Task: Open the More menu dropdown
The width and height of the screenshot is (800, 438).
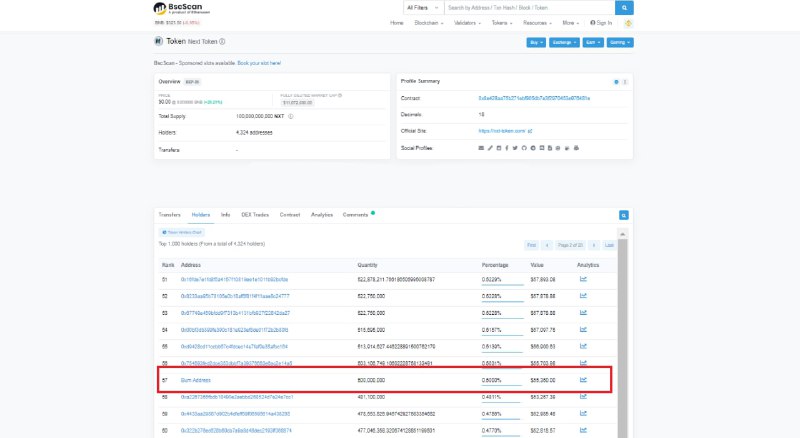Action: click(x=570, y=23)
